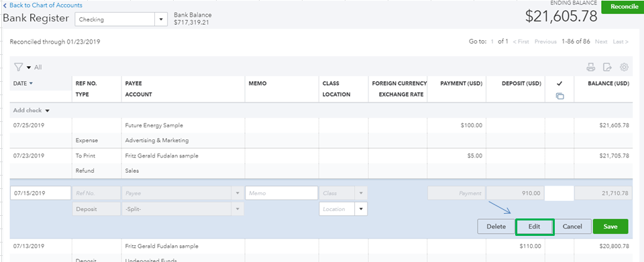The height and width of the screenshot is (262, 644).
Task: Open the Class dropdown in edit row
Action: (361, 193)
